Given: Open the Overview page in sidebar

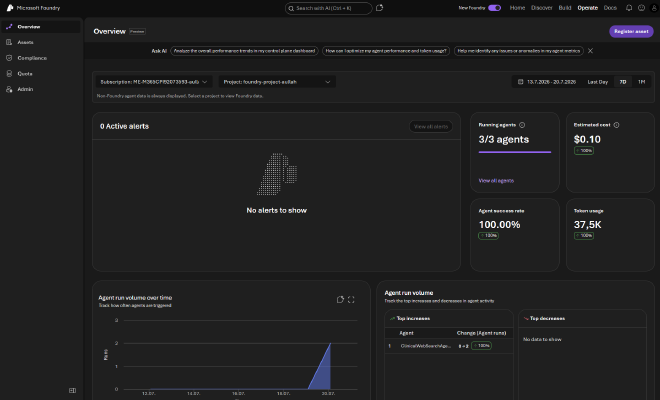Looking at the screenshot, I should coord(40,27).
